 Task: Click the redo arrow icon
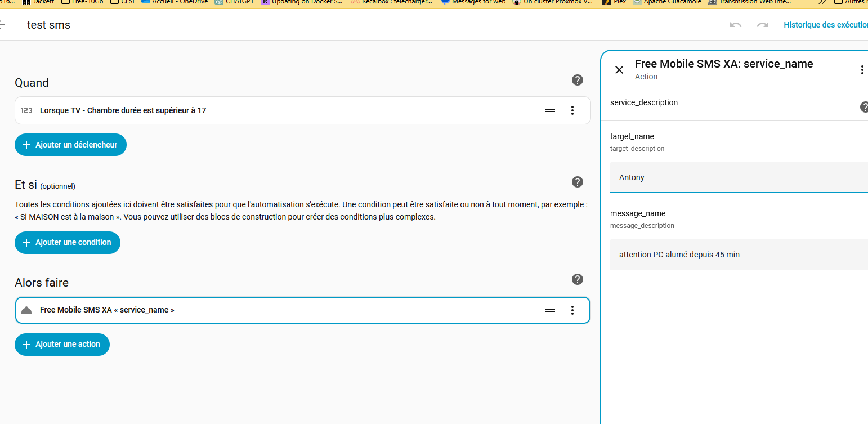tap(763, 25)
